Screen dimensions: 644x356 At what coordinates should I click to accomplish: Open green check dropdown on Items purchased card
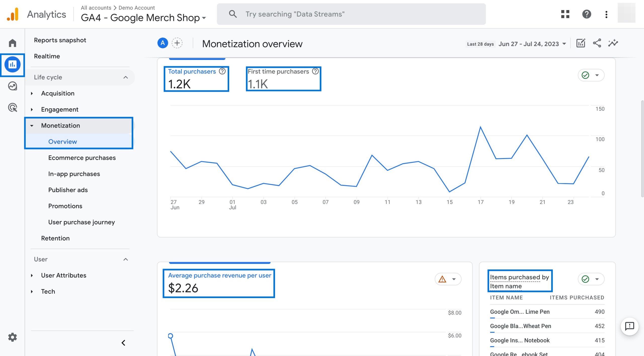click(x=591, y=279)
